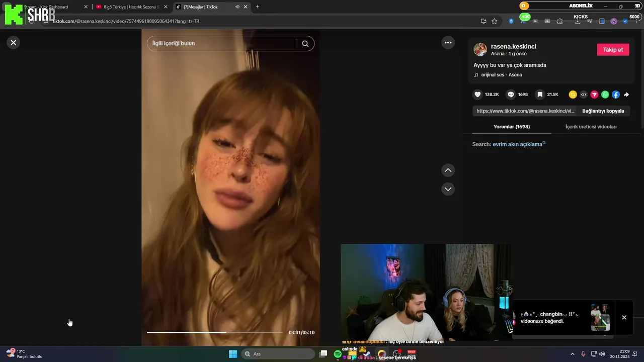The height and width of the screenshot is (362, 644).
Task: Open Spotify from the taskbar
Action: [x=338, y=354]
